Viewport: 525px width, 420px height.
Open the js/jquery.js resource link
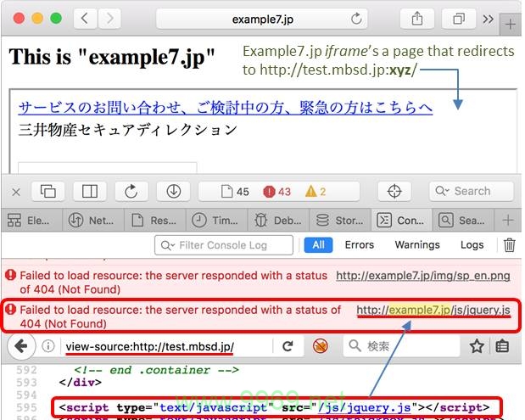coord(433,311)
